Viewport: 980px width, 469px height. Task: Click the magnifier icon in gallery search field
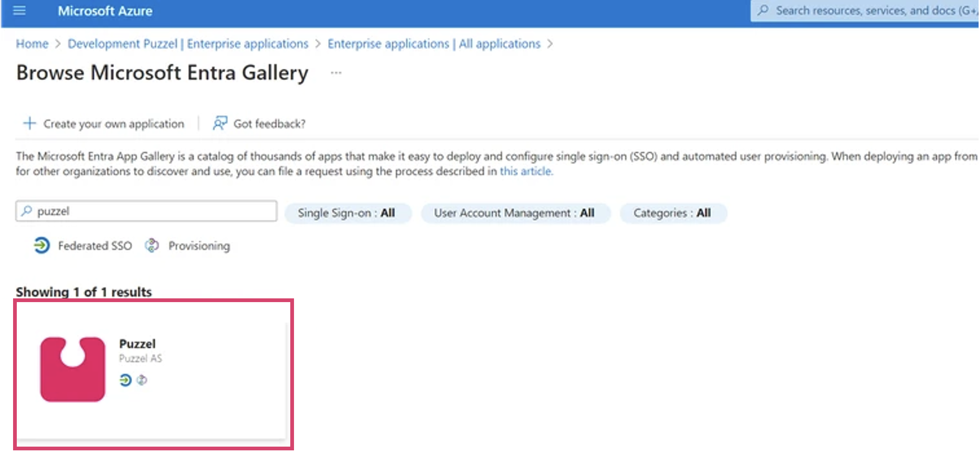(x=27, y=211)
